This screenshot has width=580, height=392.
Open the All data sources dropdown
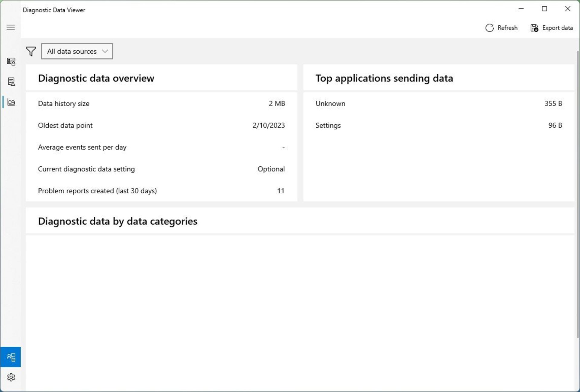[77, 51]
